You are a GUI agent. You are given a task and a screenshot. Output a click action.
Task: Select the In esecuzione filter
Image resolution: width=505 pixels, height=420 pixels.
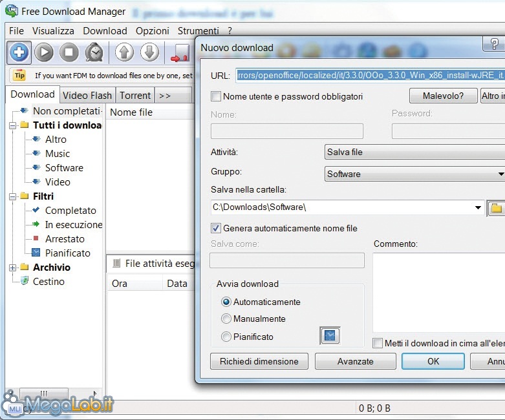click(74, 225)
